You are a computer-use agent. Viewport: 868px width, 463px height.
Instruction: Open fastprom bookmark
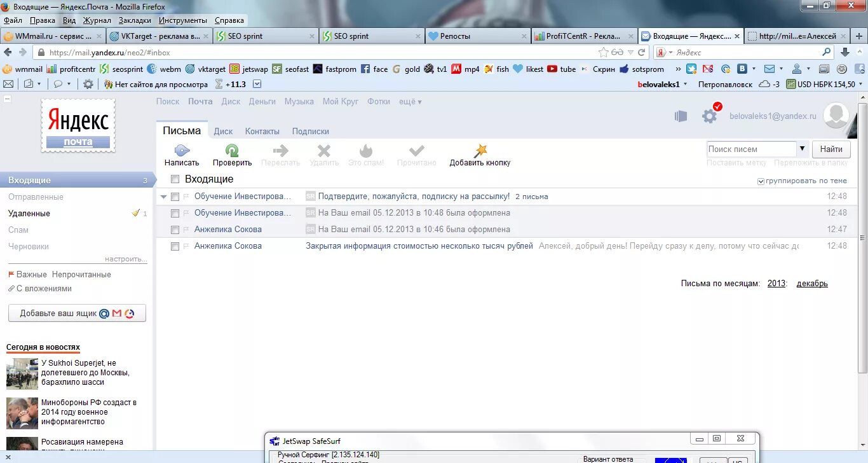[335, 69]
